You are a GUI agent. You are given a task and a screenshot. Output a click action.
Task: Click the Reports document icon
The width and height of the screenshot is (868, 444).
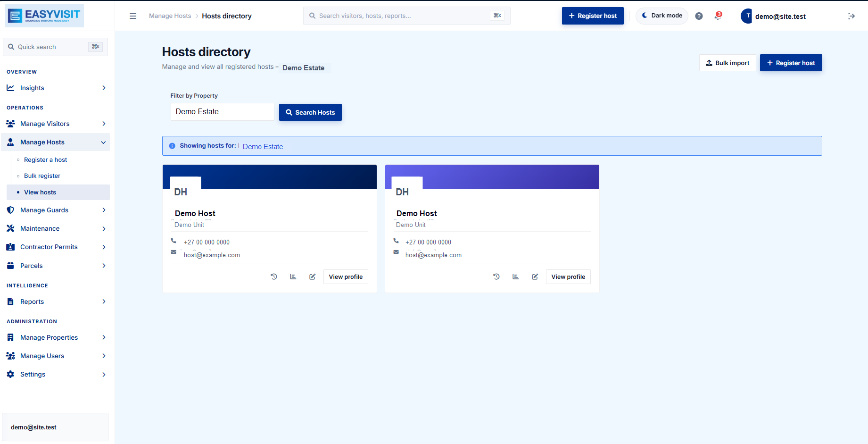pos(10,302)
